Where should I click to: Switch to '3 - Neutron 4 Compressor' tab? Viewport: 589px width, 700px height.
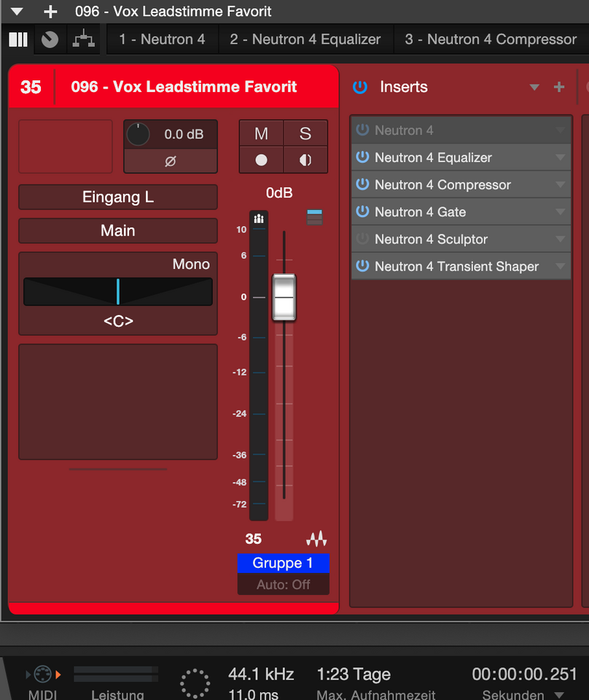point(491,39)
